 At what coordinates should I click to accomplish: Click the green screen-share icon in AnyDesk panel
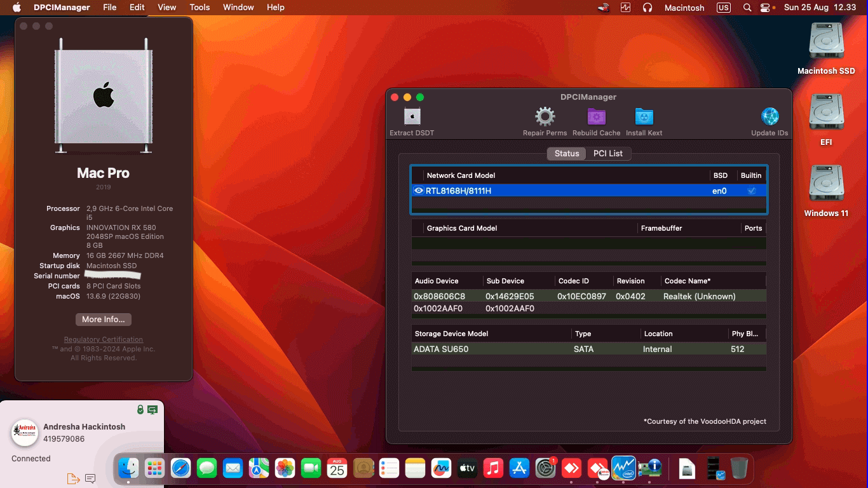pos(153,410)
